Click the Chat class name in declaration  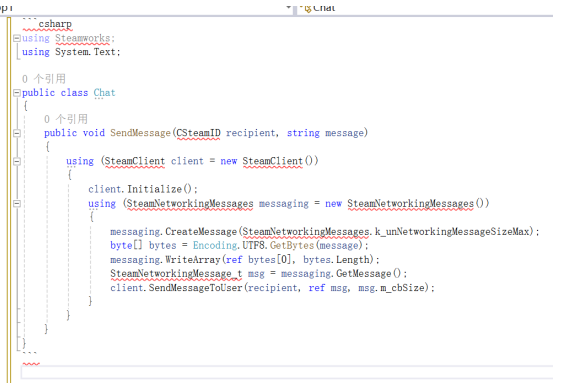pyautogui.click(x=105, y=93)
